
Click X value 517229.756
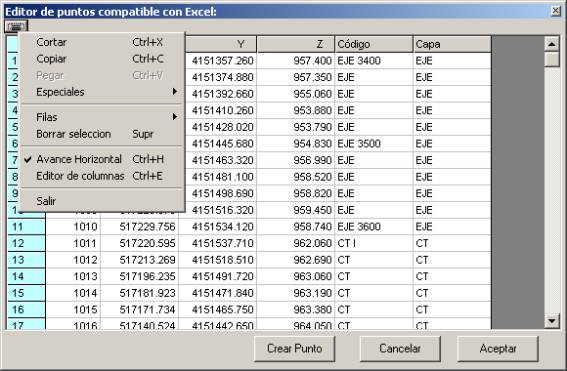tap(140, 227)
